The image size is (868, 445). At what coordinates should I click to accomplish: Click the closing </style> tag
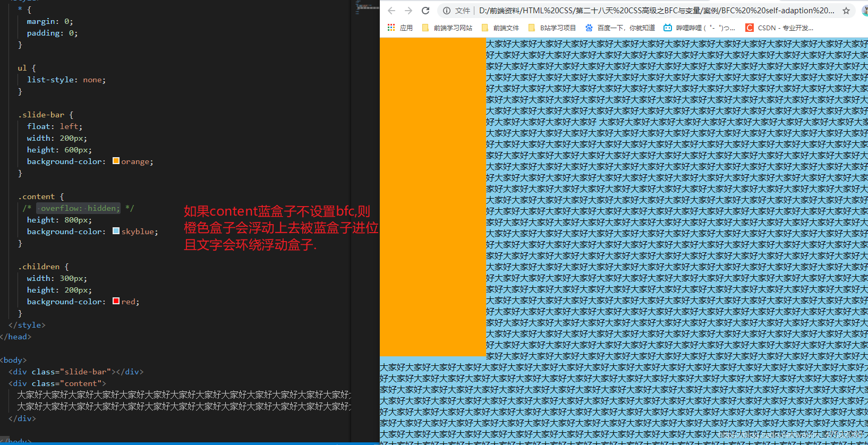point(27,325)
